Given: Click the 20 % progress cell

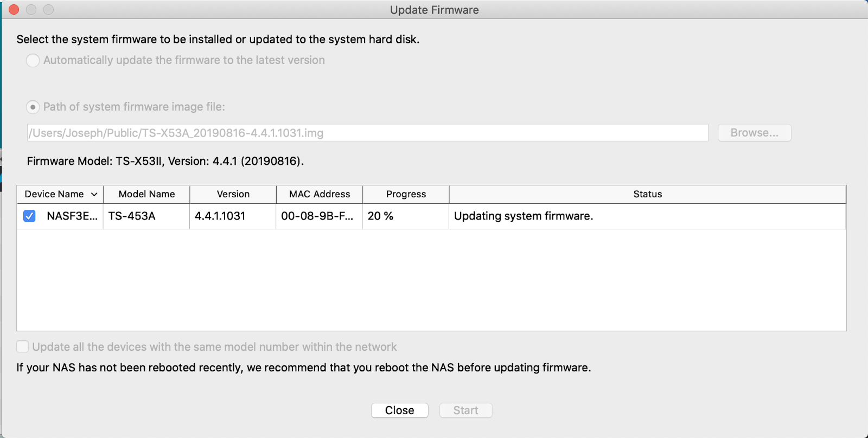Looking at the screenshot, I should coord(406,216).
